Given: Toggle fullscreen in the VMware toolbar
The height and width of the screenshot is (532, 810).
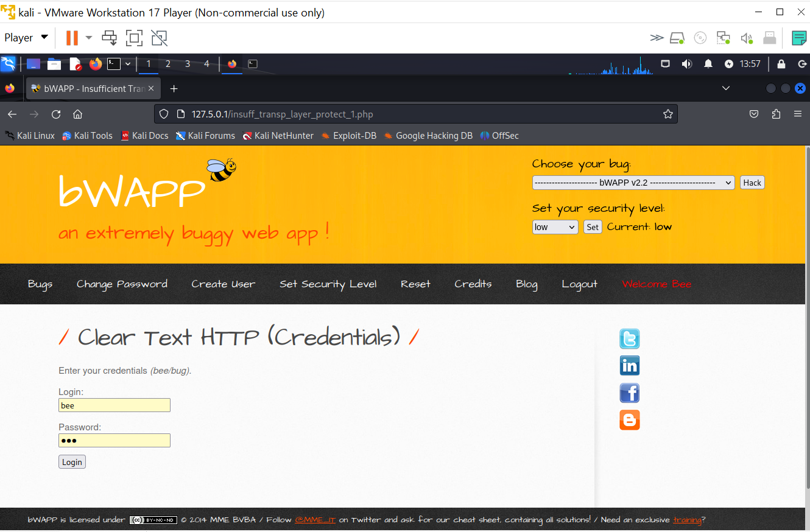Looking at the screenshot, I should [x=134, y=38].
